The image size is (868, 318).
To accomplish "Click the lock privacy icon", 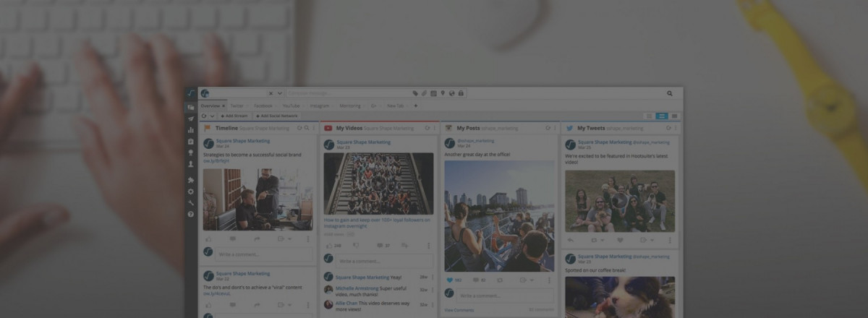I will click(460, 93).
